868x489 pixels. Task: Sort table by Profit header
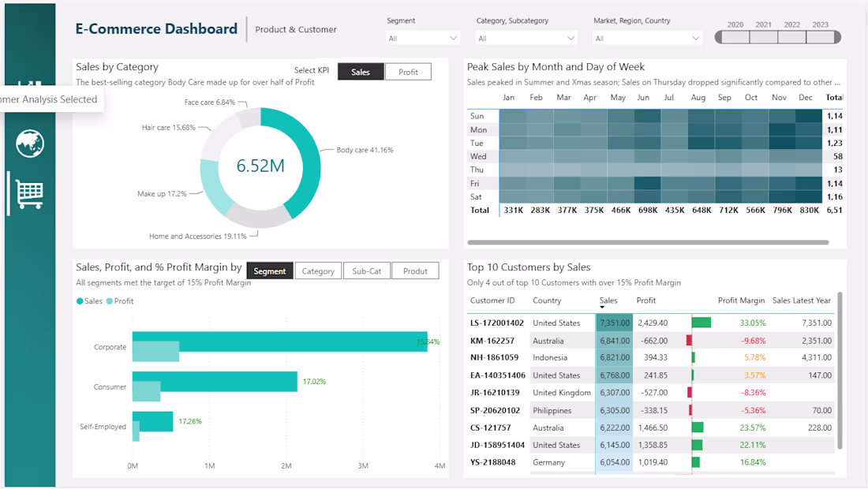coord(646,300)
